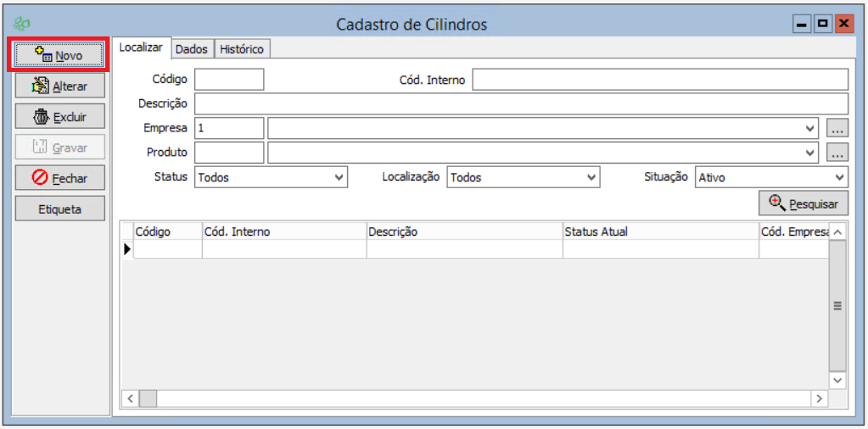Click the Alterar edit button
The width and height of the screenshot is (868, 429).
59,86
